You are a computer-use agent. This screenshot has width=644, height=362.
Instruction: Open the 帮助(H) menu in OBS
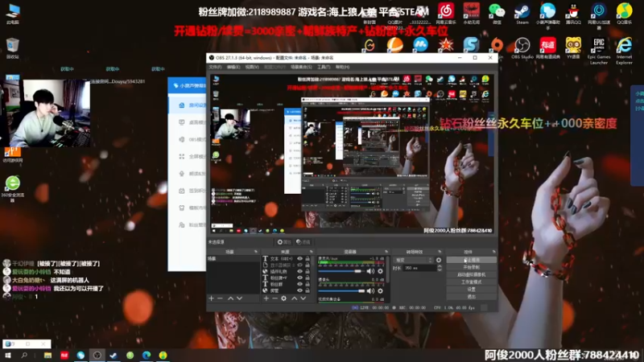point(342,67)
